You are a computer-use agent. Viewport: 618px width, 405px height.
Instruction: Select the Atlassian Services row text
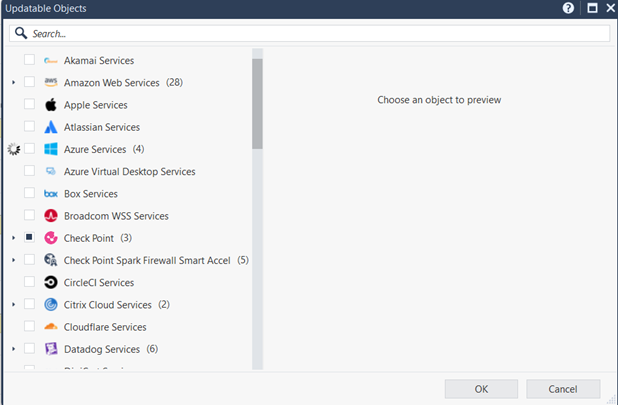click(x=102, y=127)
